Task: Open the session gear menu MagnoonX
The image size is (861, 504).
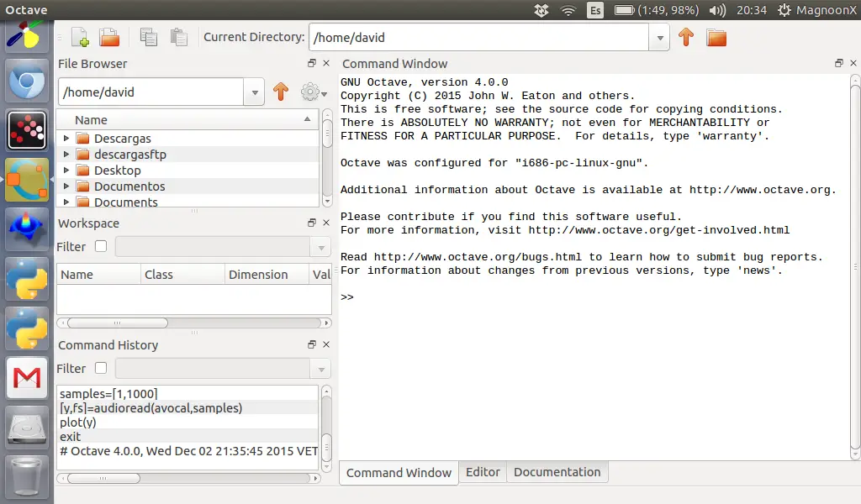Action: tap(817, 10)
